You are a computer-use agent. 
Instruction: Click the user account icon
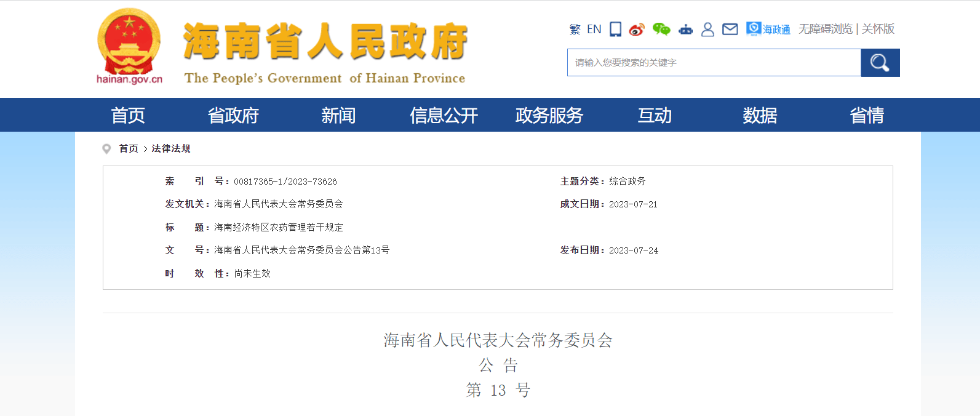(x=707, y=29)
